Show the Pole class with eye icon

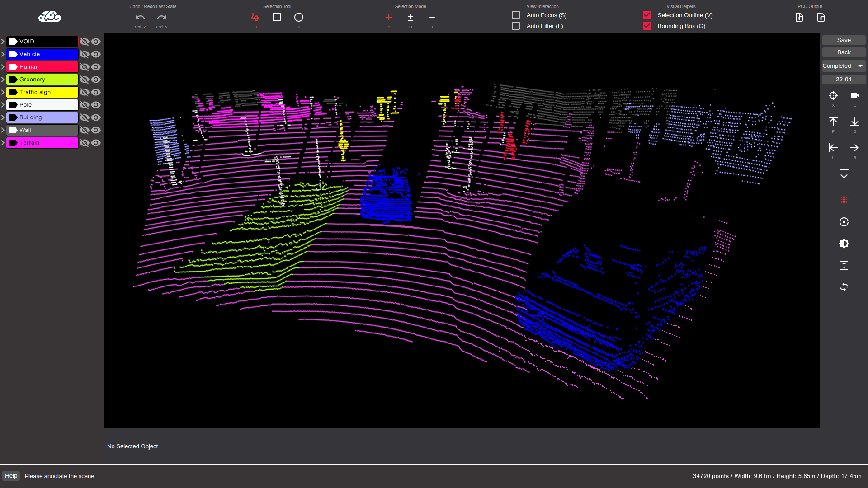point(96,105)
